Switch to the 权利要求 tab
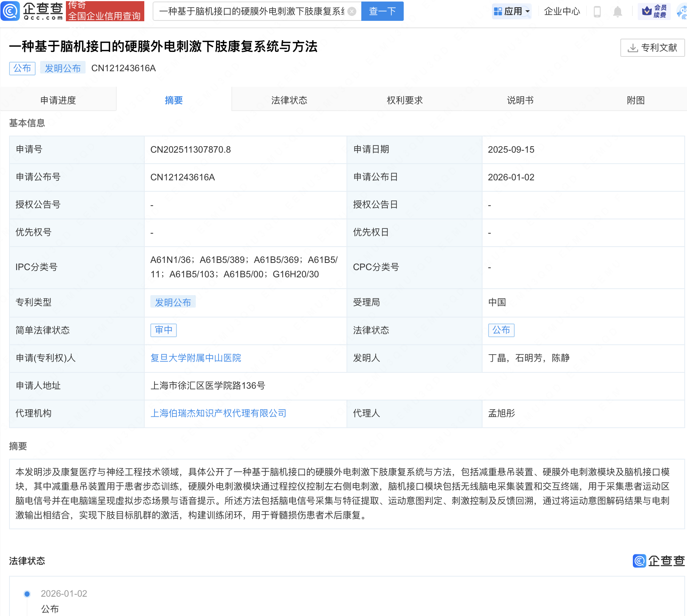 [x=404, y=100]
